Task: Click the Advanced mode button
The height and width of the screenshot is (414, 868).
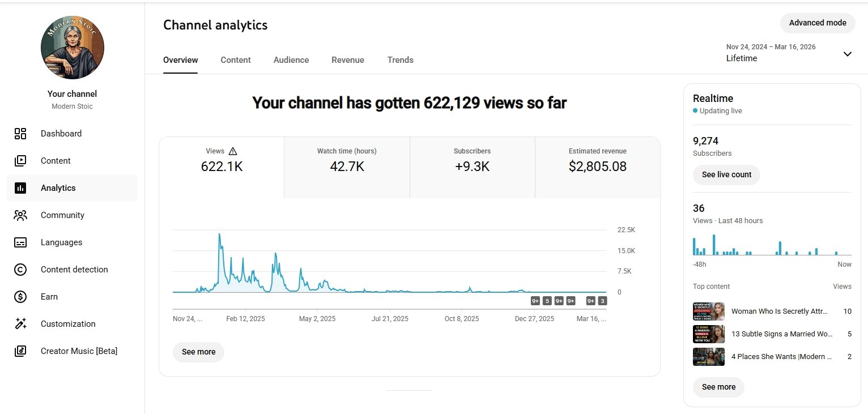Action: pos(818,23)
